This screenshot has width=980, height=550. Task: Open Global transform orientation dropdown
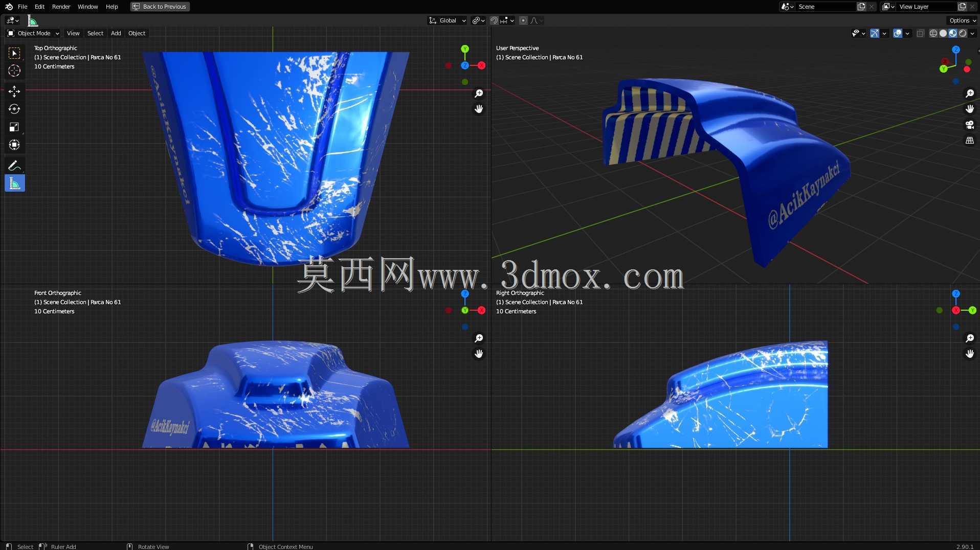click(448, 20)
